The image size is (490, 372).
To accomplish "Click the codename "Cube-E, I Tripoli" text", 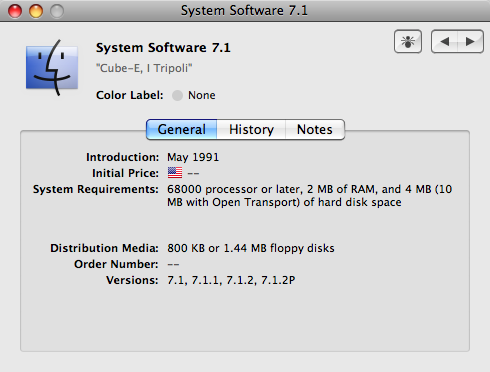I will (x=144, y=68).
